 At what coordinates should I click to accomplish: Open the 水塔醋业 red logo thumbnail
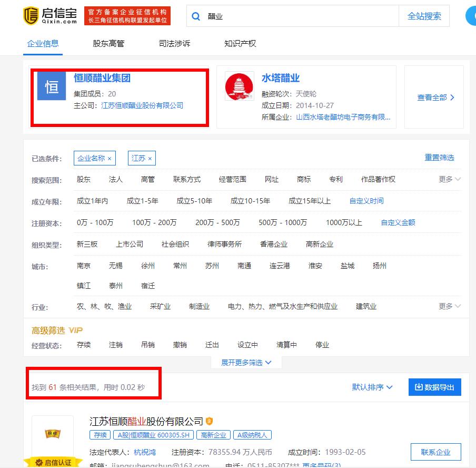point(239,86)
